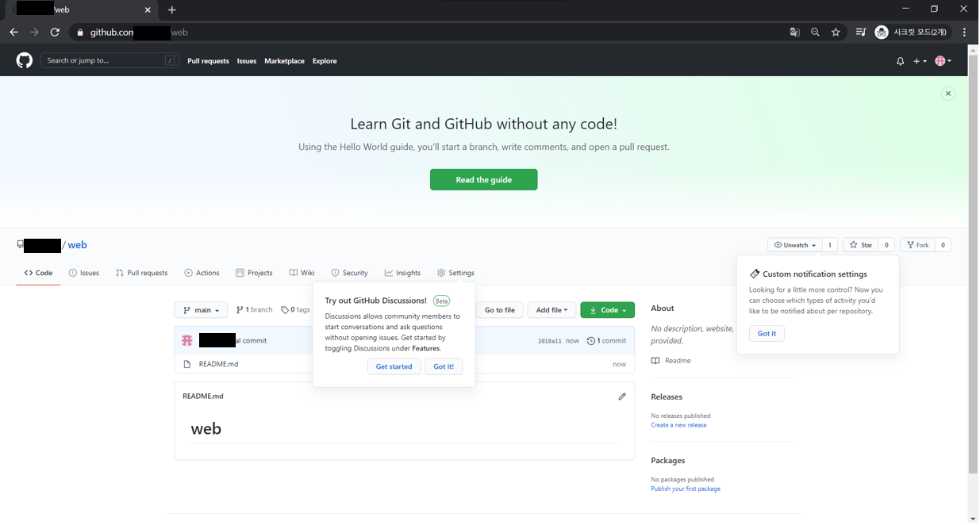
Task: Click the site lock icon
Action: (79, 33)
